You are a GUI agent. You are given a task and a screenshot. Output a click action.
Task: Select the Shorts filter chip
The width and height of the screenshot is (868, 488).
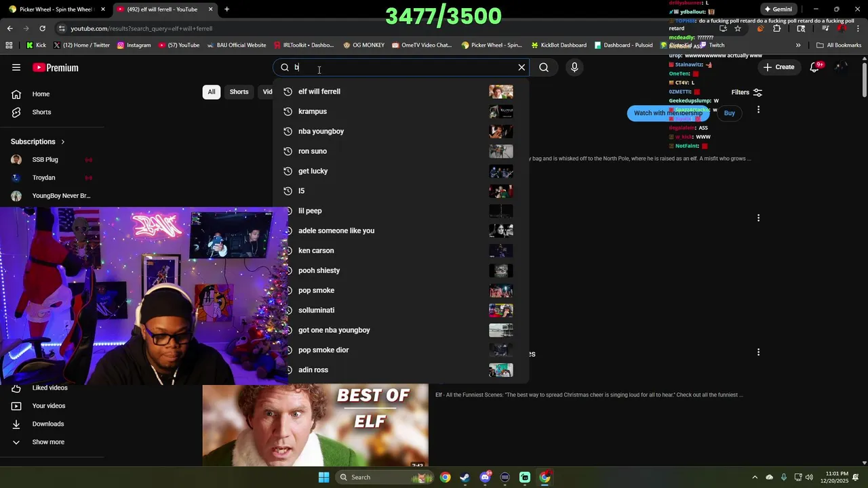(239, 91)
